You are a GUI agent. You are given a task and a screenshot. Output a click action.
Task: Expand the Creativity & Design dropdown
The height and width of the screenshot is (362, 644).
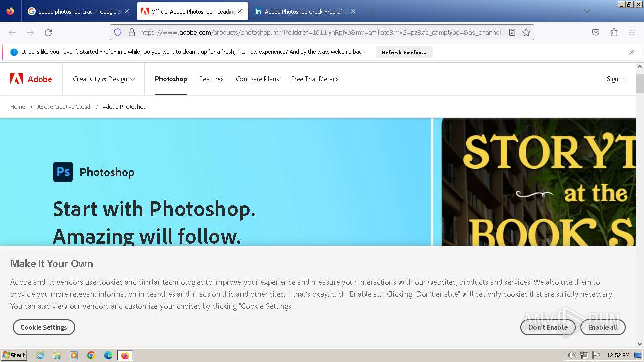pyautogui.click(x=104, y=79)
